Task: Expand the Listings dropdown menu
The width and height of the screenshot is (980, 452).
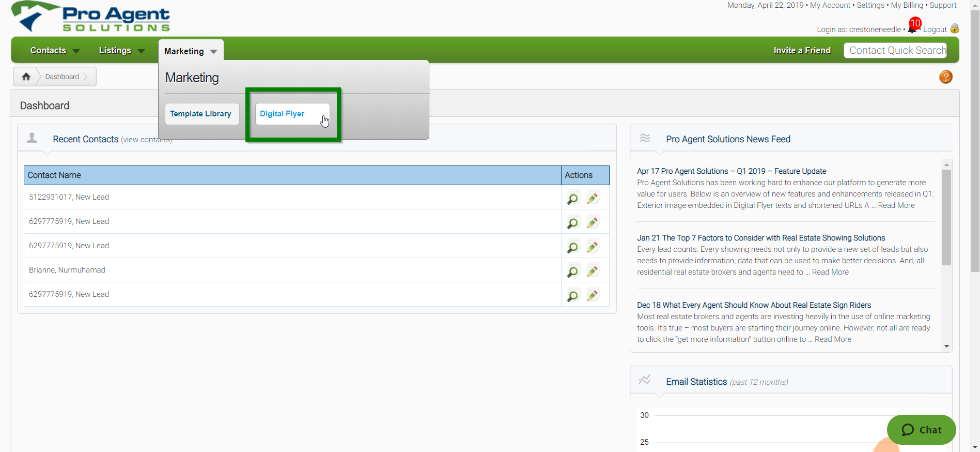Action: [121, 51]
